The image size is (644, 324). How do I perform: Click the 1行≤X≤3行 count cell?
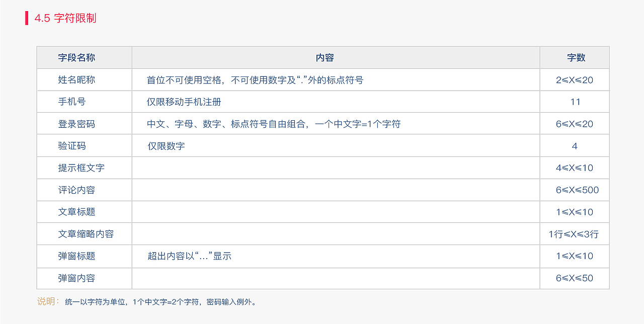coord(574,234)
